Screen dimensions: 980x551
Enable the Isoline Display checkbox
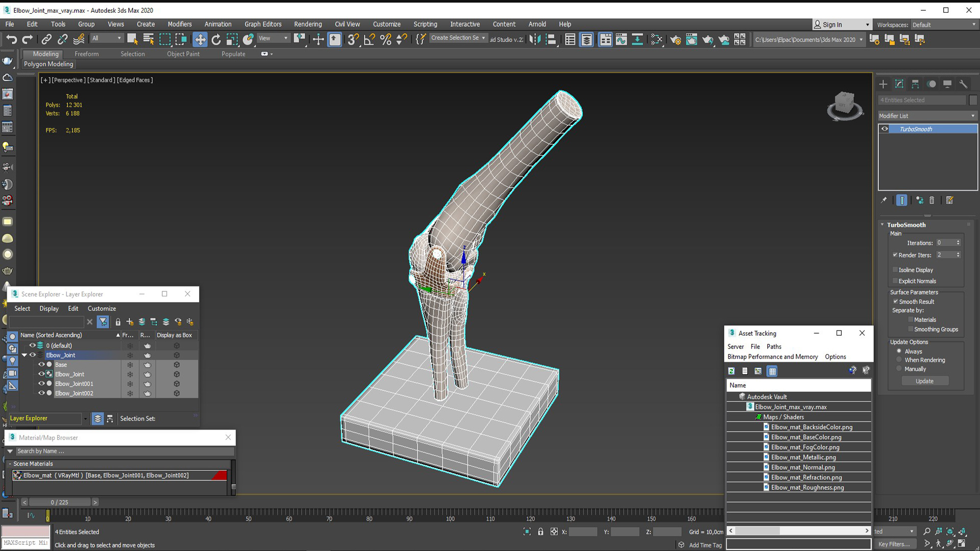tap(895, 270)
